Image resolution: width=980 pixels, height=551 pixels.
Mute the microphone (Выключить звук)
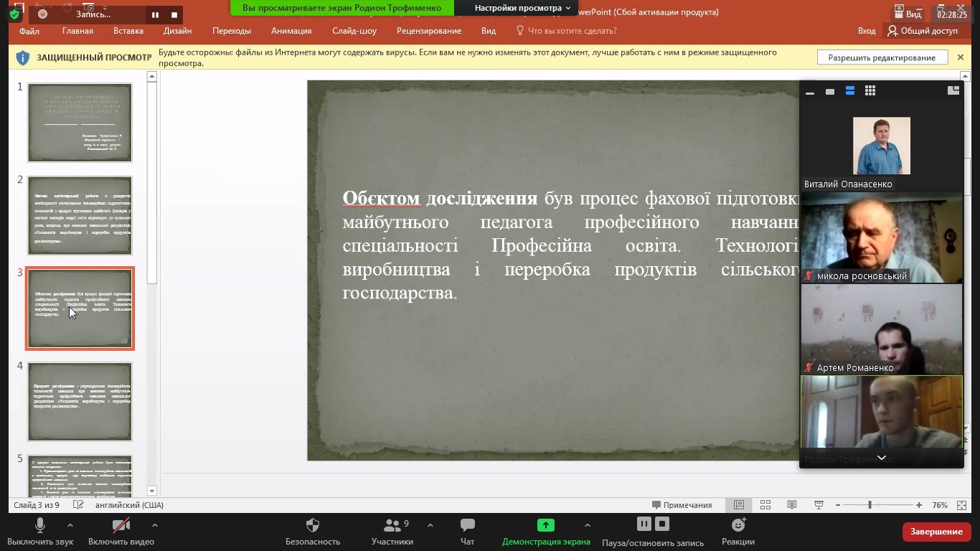[x=40, y=526]
